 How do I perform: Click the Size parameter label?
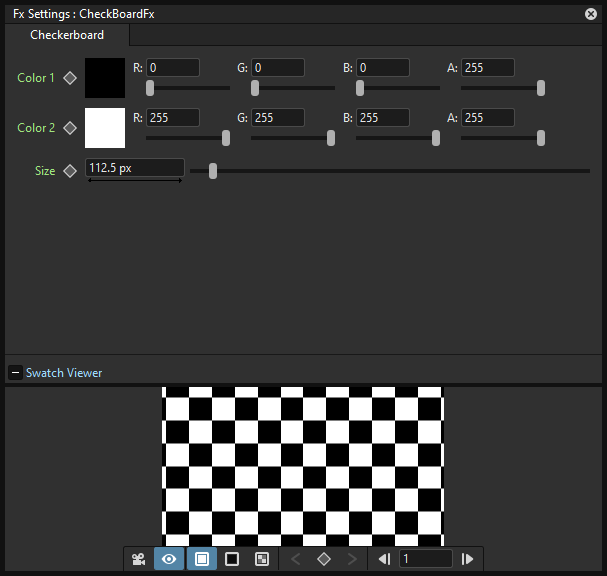point(45,171)
